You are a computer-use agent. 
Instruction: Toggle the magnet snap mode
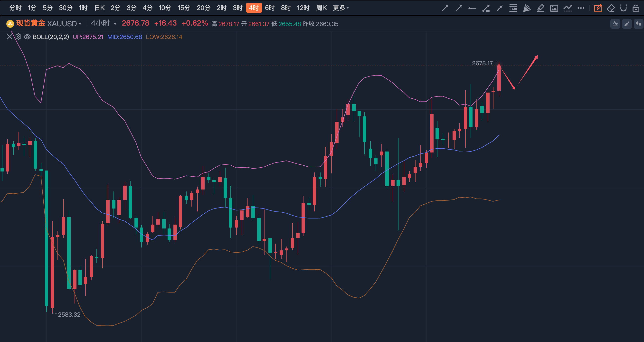(623, 8)
